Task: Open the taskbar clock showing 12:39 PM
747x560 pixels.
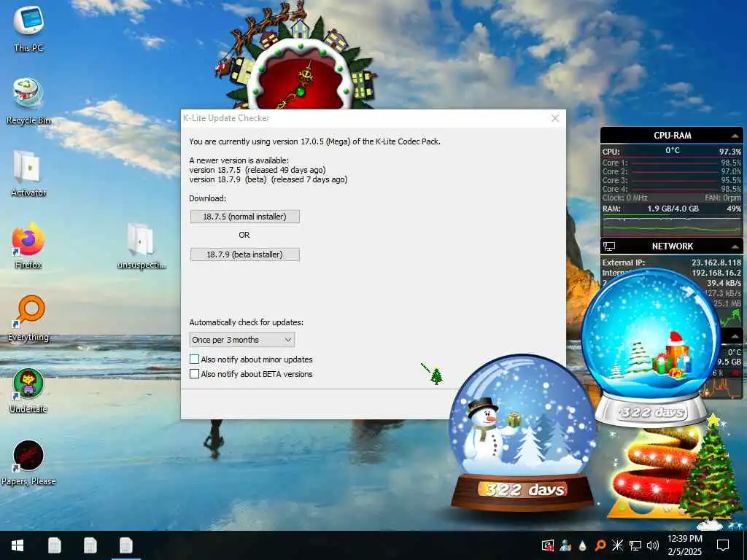Action: coord(684,545)
